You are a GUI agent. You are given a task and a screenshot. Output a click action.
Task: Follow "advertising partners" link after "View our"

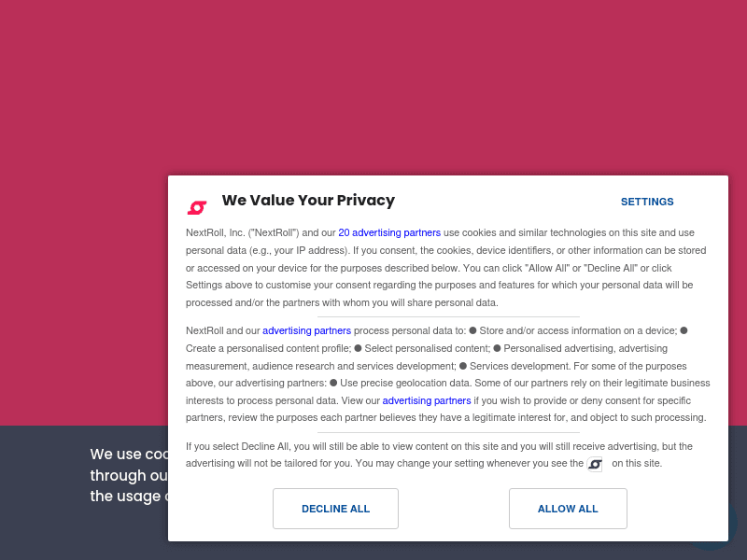click(427, 400)
